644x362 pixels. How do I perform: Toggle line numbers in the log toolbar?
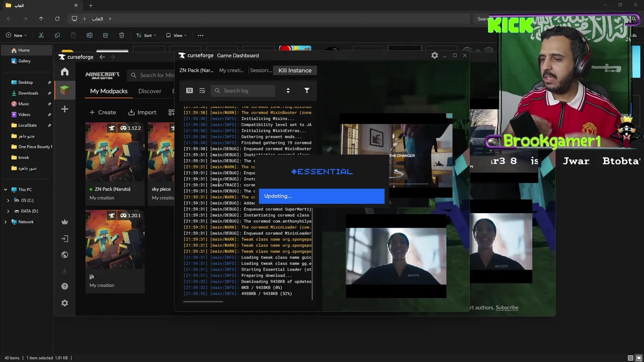tap(189, 90)
